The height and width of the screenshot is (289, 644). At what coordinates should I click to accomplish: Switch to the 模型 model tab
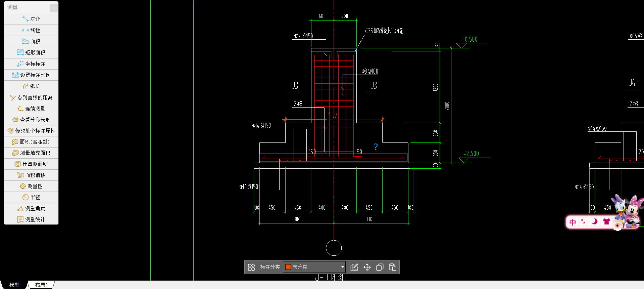pyautogui.click(x=14, y=285)
